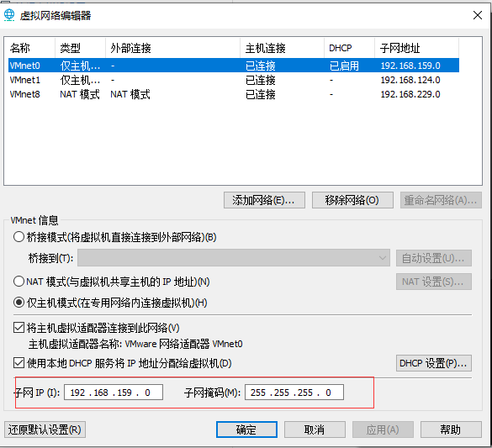This screenshot has height=448, width=492.
Task: Open 帮助 button
Action: click(x=451, y=430)
